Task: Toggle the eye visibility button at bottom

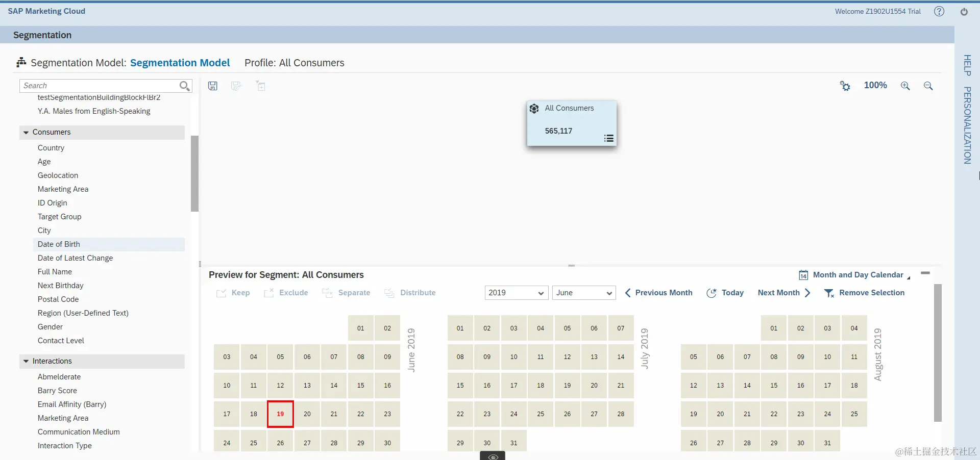Action: pos(493,456)
